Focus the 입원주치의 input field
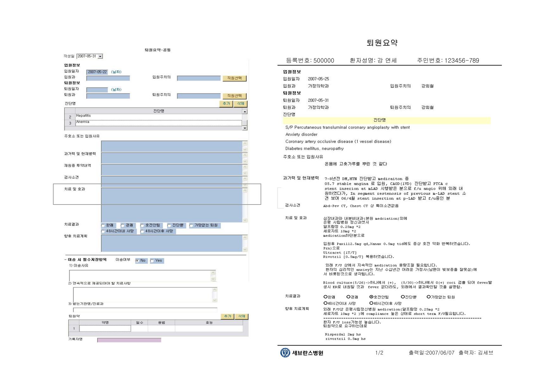This screenshot has width=555, height=392. pos(199,78)
